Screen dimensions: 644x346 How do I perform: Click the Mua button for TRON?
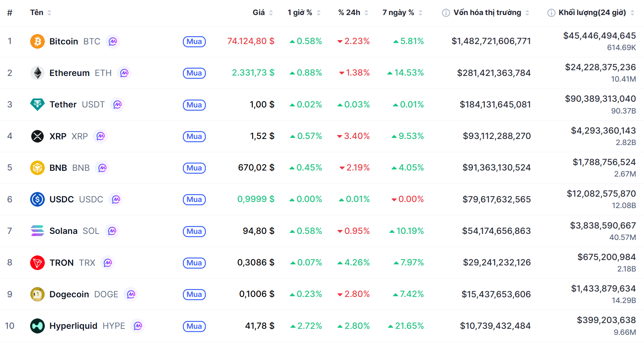pos(194,263)
